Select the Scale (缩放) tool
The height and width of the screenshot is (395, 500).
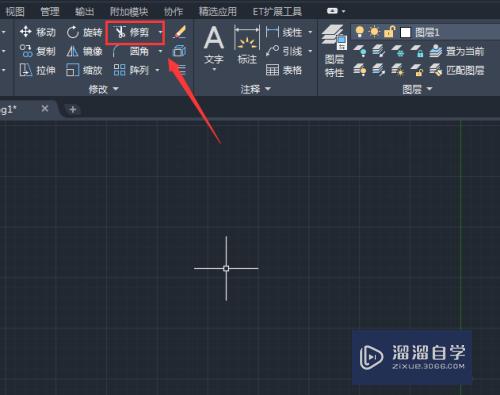pyautogui.click(x=84, y=70)
